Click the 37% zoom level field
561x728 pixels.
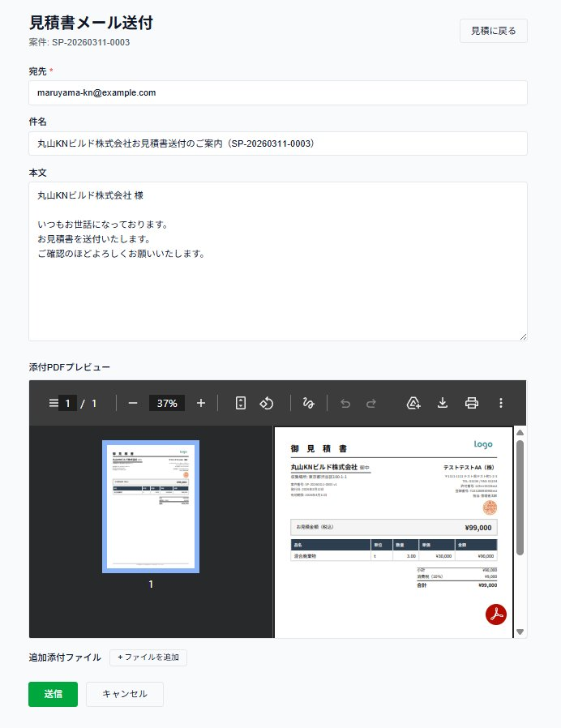point(167,404)
